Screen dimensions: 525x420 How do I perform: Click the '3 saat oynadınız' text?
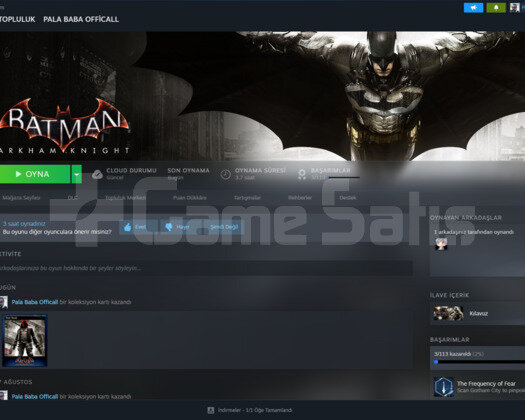(x=24, y=224)
